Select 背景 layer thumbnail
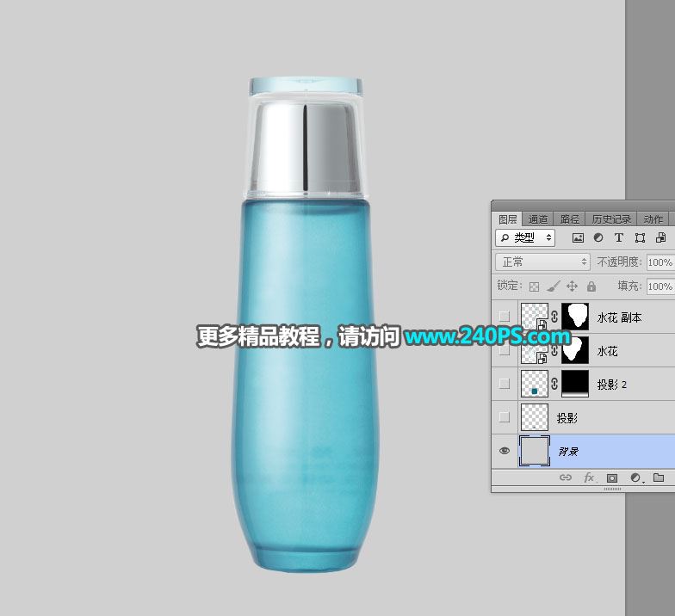The width and height of the screenshot is (675, 616). (534, 451)
